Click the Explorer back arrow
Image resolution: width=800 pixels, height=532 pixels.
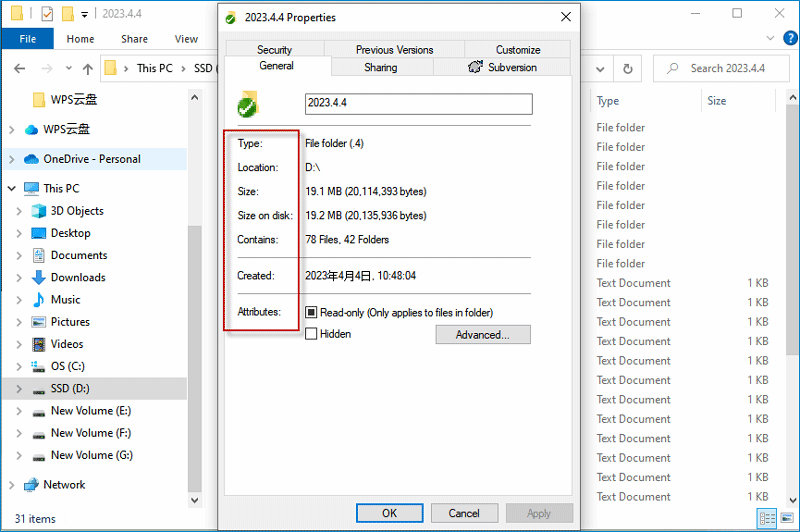(x=19, y=68)
